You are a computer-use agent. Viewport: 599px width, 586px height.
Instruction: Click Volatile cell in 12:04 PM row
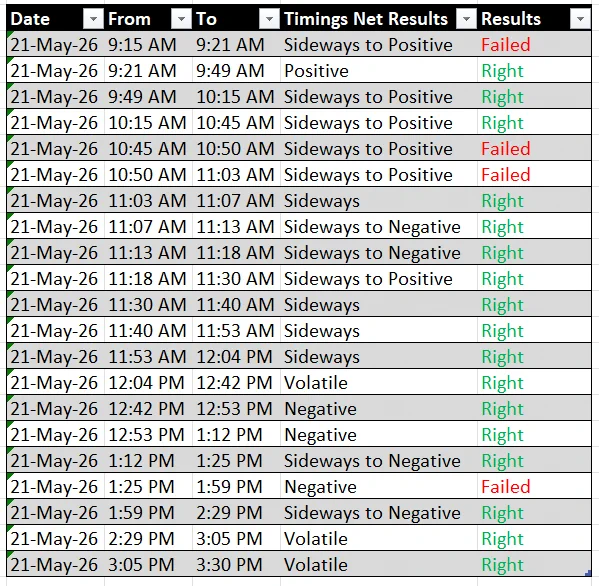click(379, 382)
